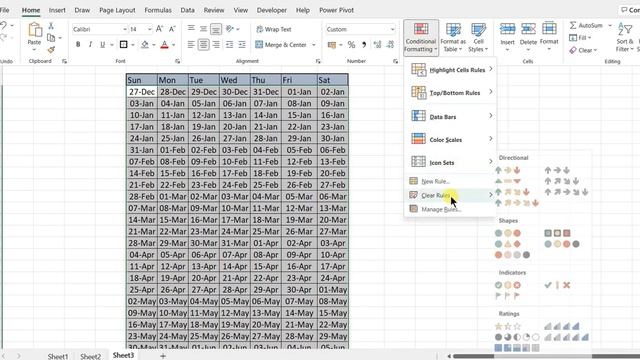This screenshot has height=360, width=640.
Task: Click Manage Rules menu entry
Action: 451,209
